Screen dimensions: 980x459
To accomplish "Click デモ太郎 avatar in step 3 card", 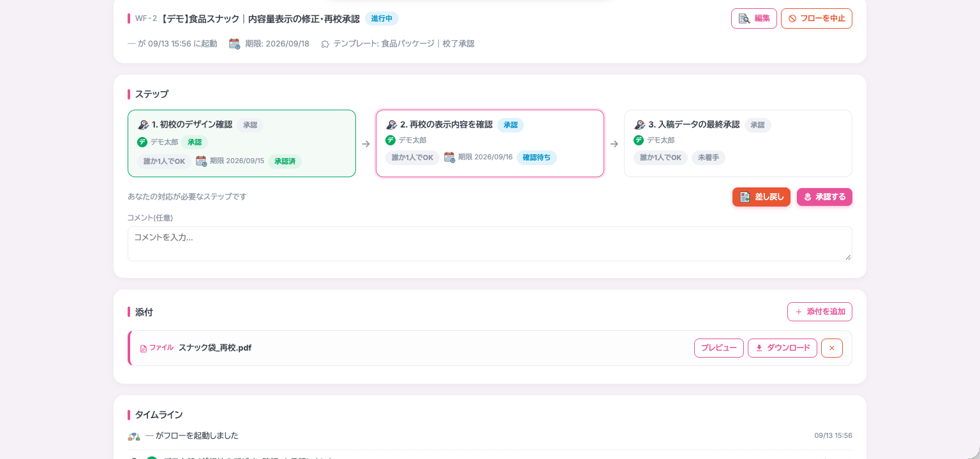I will tap(639, 140).
